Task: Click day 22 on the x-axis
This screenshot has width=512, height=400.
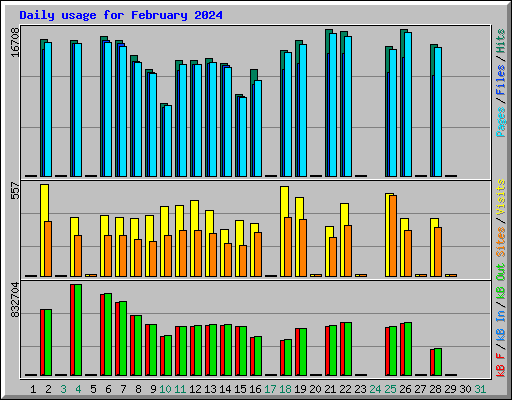Action: coord(345,389)
